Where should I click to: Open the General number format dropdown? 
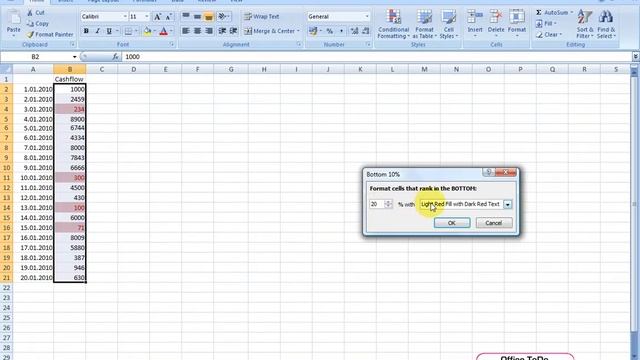pyautogui.click(x=367, y=17)
